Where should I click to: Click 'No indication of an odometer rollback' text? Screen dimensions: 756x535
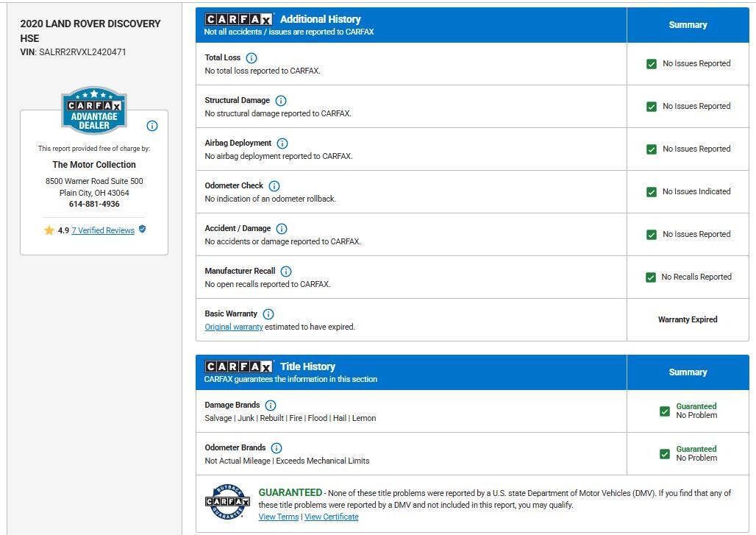(x=271, y=199)
